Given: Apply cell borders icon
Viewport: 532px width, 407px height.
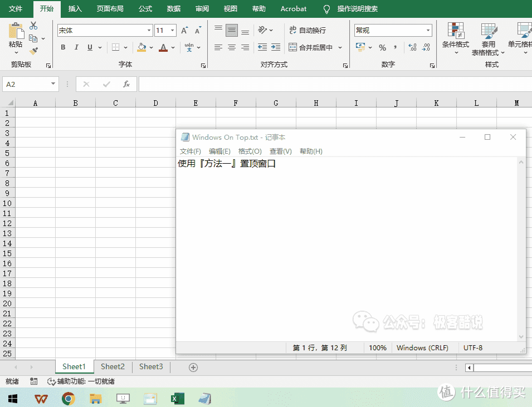Looking at the screenshot, I should point(116,47).
